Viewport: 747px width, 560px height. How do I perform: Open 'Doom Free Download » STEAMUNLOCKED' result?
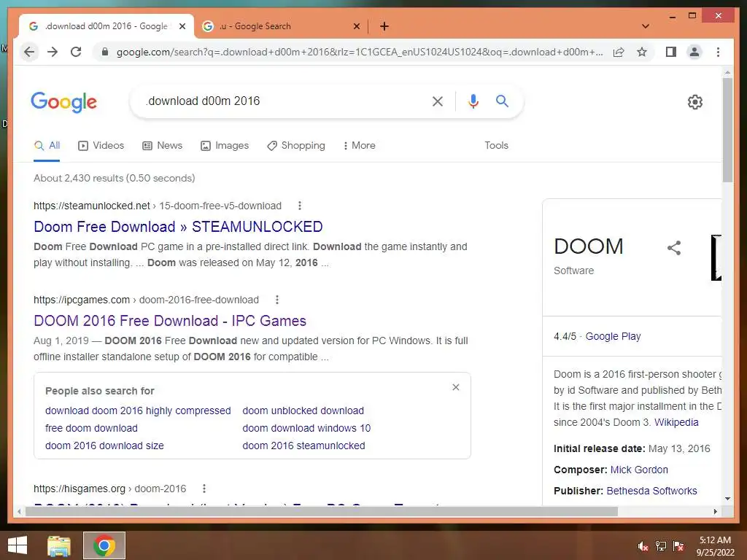(178, 227)
